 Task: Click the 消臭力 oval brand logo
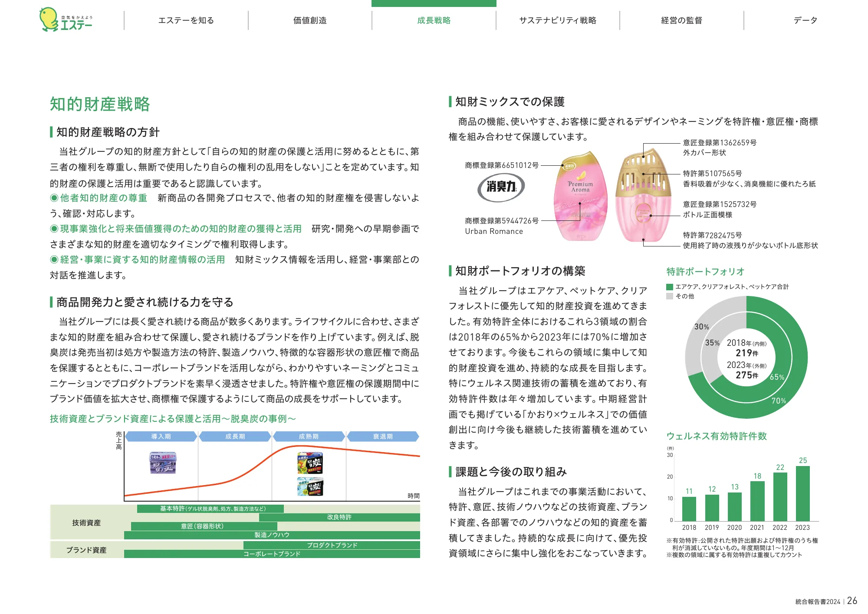click(x=501, y=187)
